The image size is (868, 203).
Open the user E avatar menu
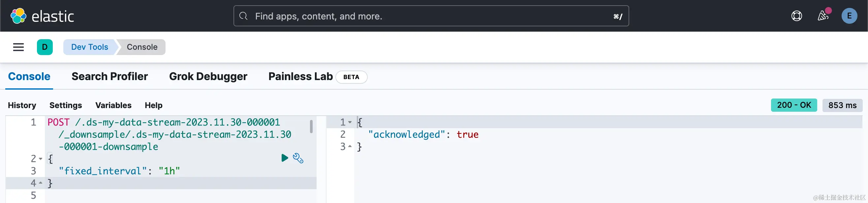tap(849, 16)
